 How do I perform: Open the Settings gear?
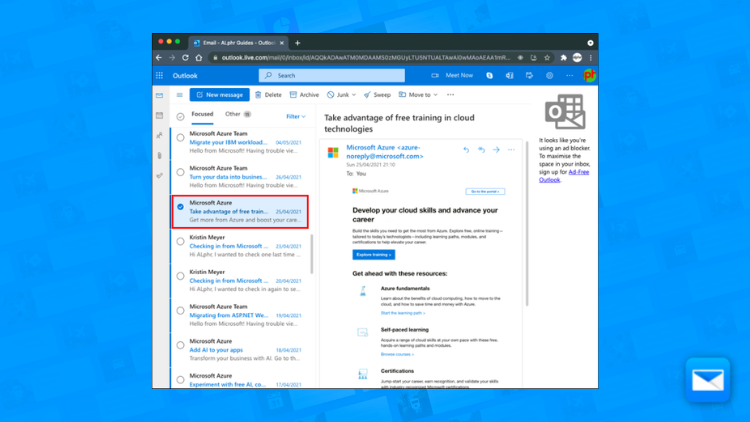point(549,76)
